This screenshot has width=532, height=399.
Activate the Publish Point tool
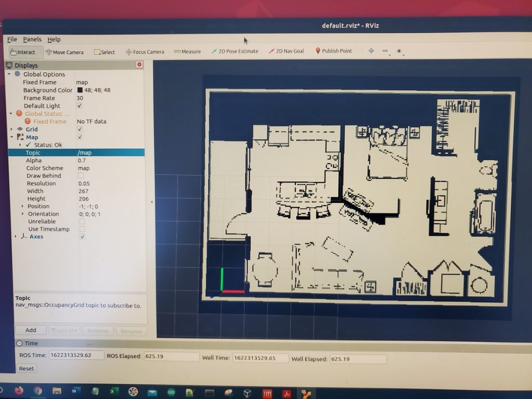334,51
